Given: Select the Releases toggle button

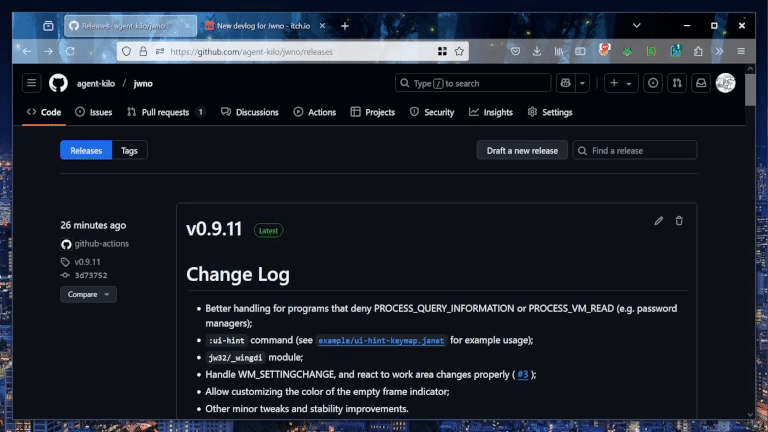Looking at the screenshot, I should [x=86, y=150].
